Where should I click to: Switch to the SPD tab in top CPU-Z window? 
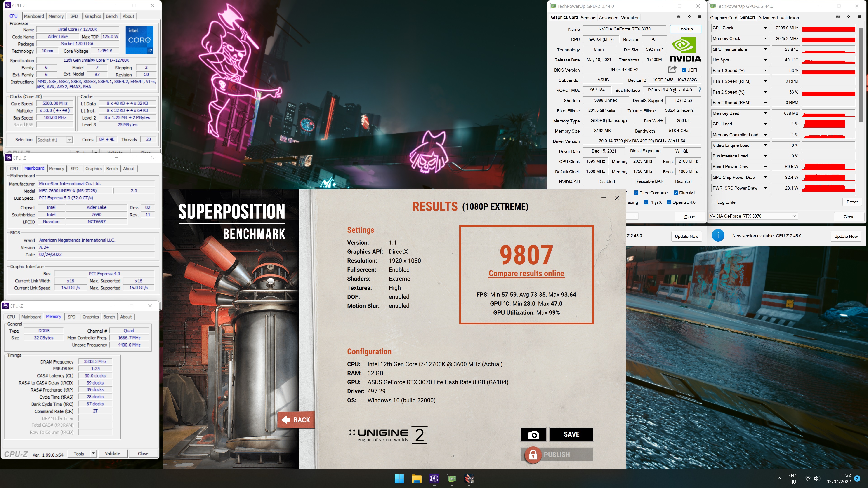point(74,16)
